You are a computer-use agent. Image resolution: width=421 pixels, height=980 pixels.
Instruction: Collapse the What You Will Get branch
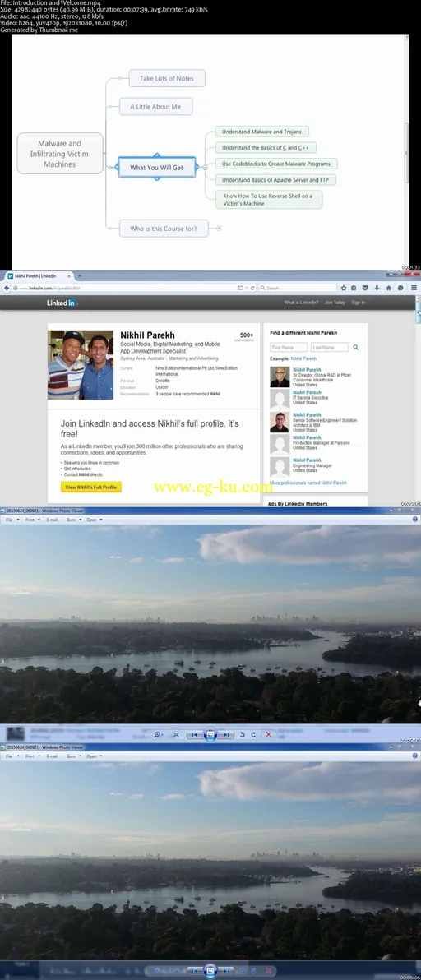tap(205, 168)
